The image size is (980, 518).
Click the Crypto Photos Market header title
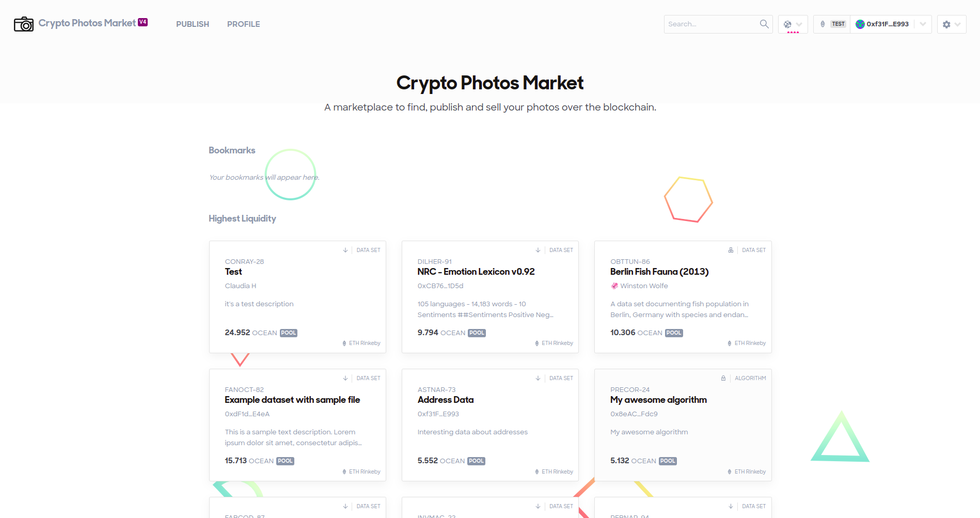(x=87, y=23)
